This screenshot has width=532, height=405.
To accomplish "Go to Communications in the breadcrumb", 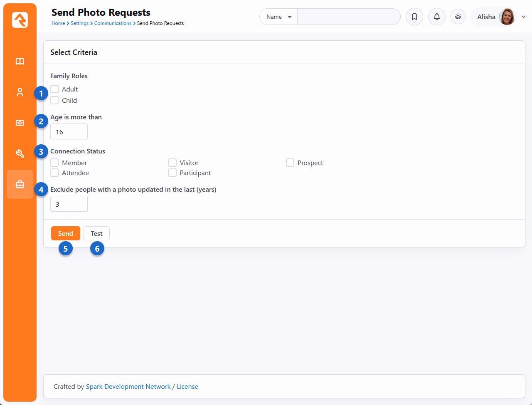I will 113,23.
